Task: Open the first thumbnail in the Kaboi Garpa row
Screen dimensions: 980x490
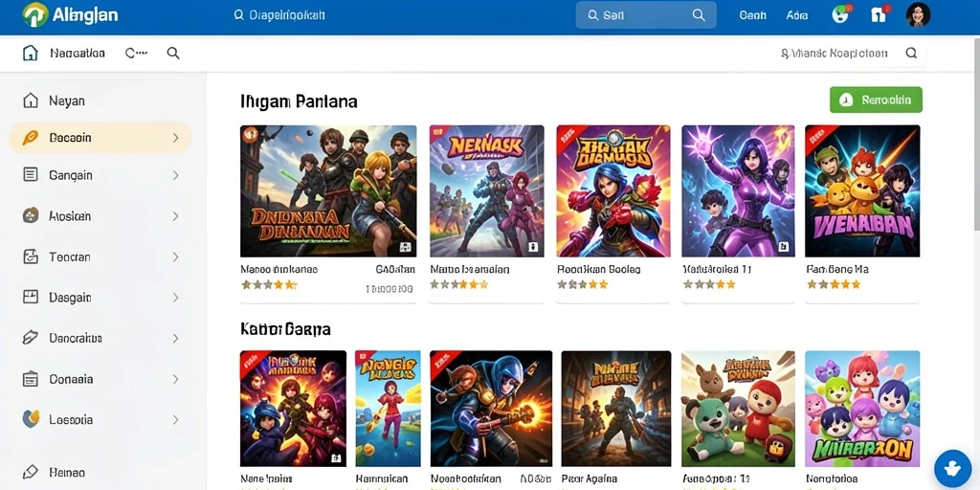Action: tap(293, 409)
